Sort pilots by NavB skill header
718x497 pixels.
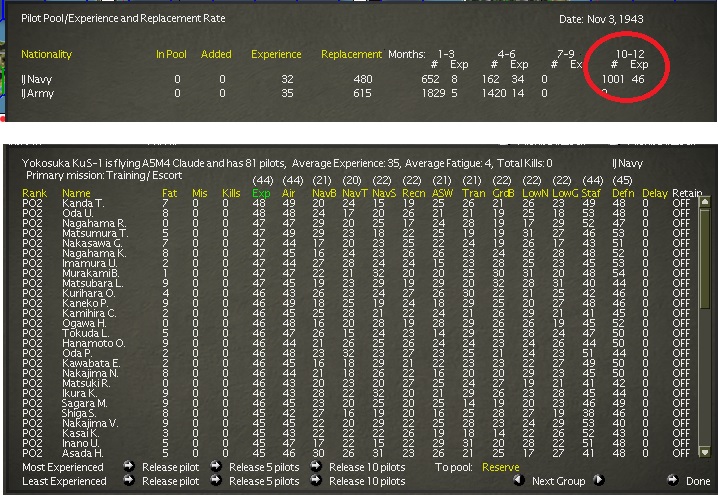tap(324, 193)
